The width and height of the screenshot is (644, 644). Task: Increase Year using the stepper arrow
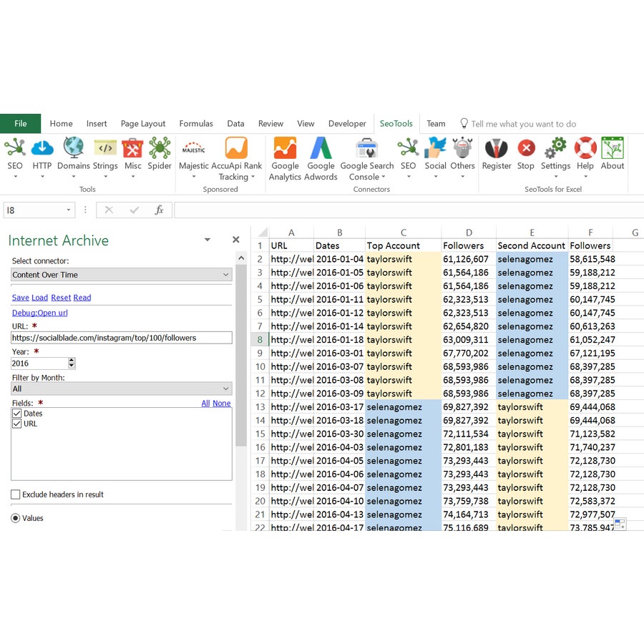(x=71, y=360)
